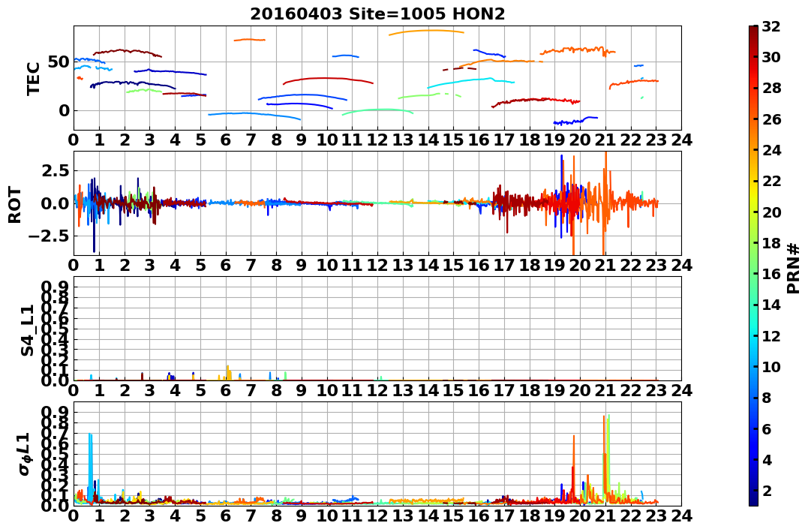Click colorbar tick label 8
Viewport: 808px width, 532px height.
(767, 398)
